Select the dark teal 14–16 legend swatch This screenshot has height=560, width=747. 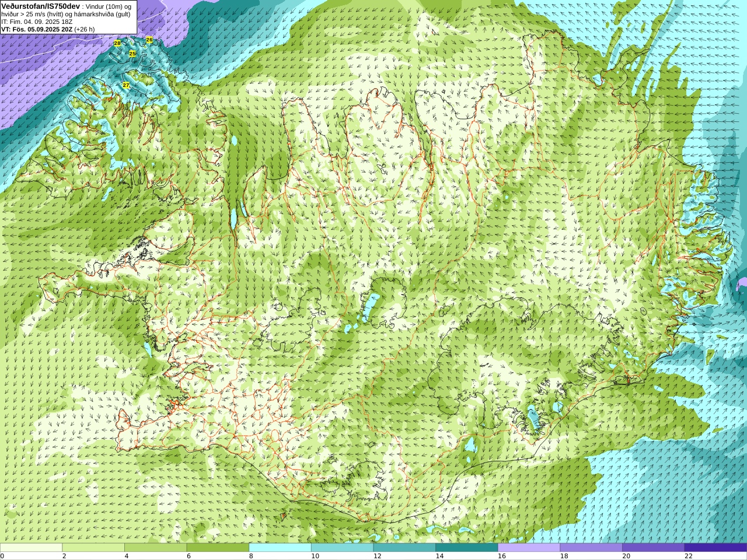tap(467, 548)
